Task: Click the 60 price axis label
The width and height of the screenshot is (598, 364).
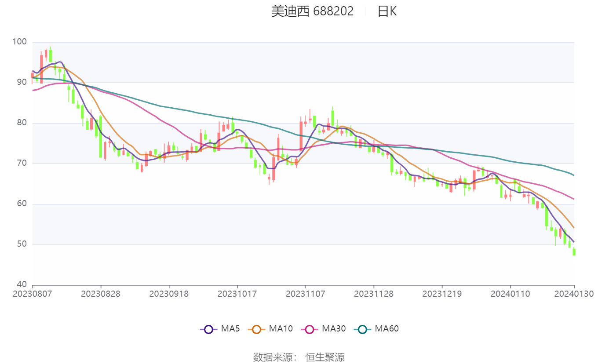Action: click(x=22, y=204)
